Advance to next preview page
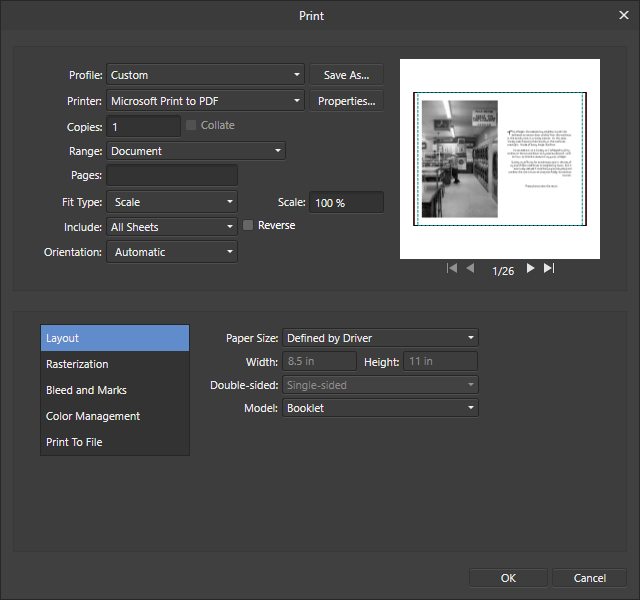Screen dimensions: 640x600 click(x=530, y=269)
